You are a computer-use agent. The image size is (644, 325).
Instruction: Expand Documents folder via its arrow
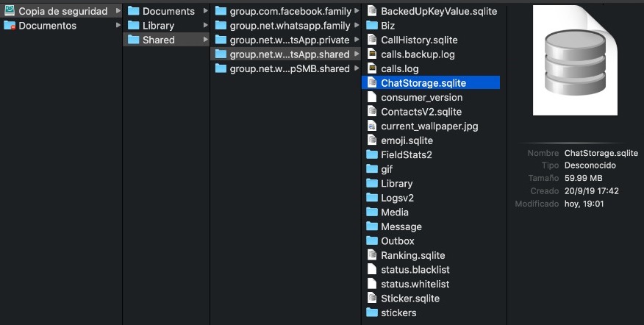(205, 11)
